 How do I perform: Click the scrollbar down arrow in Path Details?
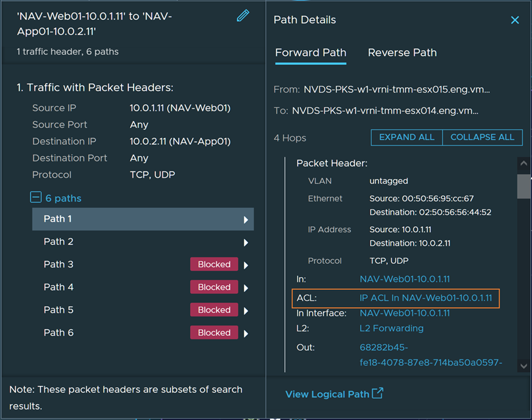click(x=523, y=366)
